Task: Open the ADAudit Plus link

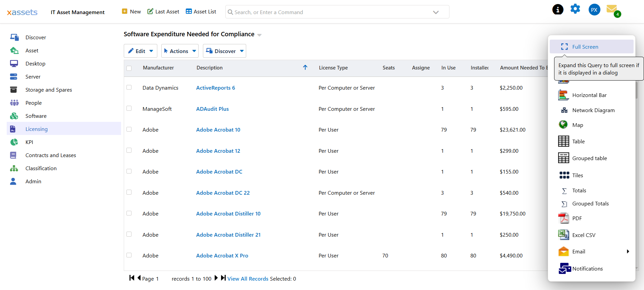Action: [x=212, y=109]
